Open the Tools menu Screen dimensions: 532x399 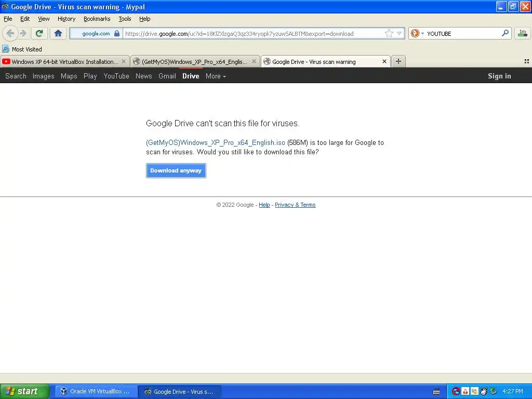coord(125,19)
